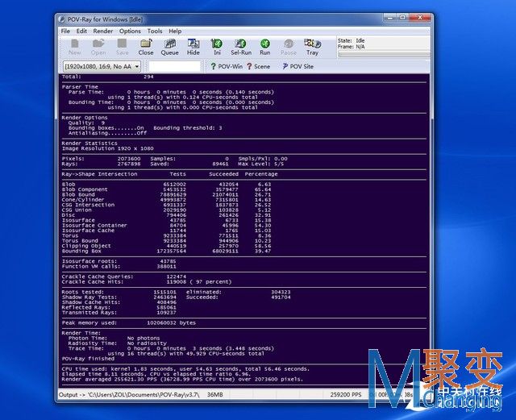Open the Edit menu
This screenshot has height=420, width=516.
coord(81,31)
